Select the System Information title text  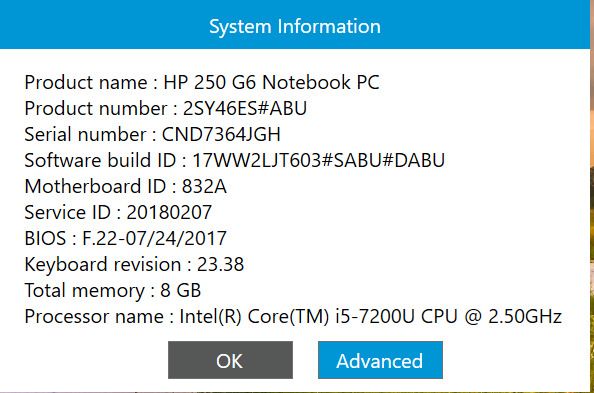pyautogui.click(x=295, y=27)
